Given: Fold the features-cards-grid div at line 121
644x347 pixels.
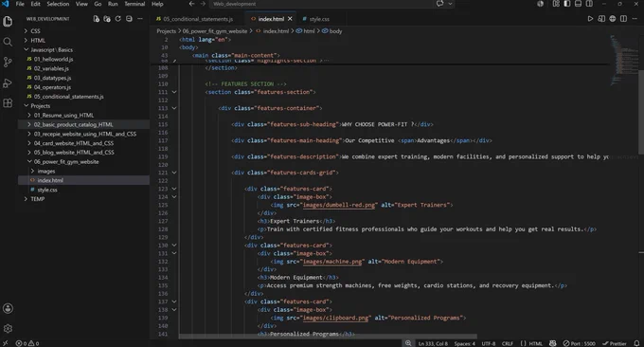Looking at the screenshot, I should pyautogui.click(x=174, y=173).
